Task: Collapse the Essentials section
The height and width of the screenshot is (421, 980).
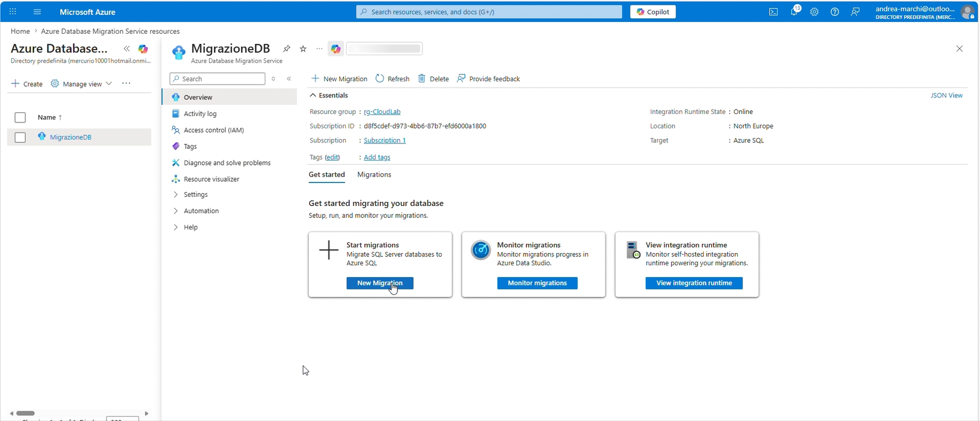Action: tap(313, 95)
